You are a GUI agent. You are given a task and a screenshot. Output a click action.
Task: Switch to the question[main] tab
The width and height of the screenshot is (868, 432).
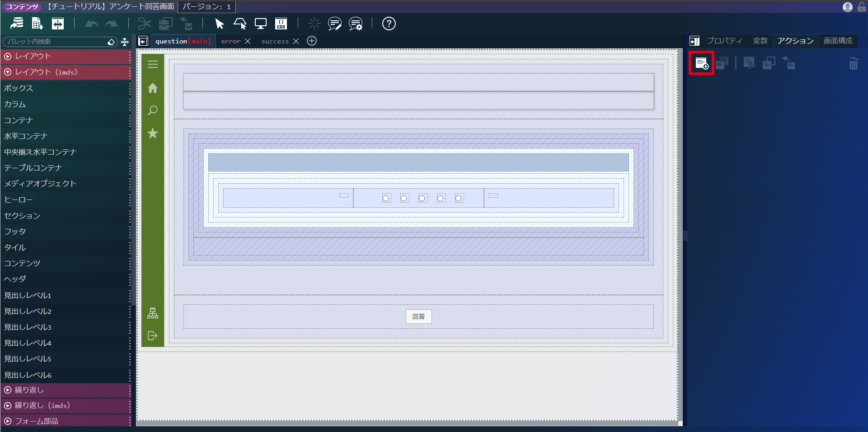click(183, 41)
